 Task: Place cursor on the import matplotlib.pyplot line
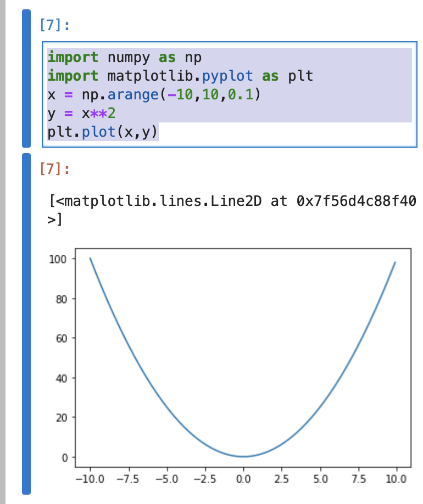pos(180,76)
